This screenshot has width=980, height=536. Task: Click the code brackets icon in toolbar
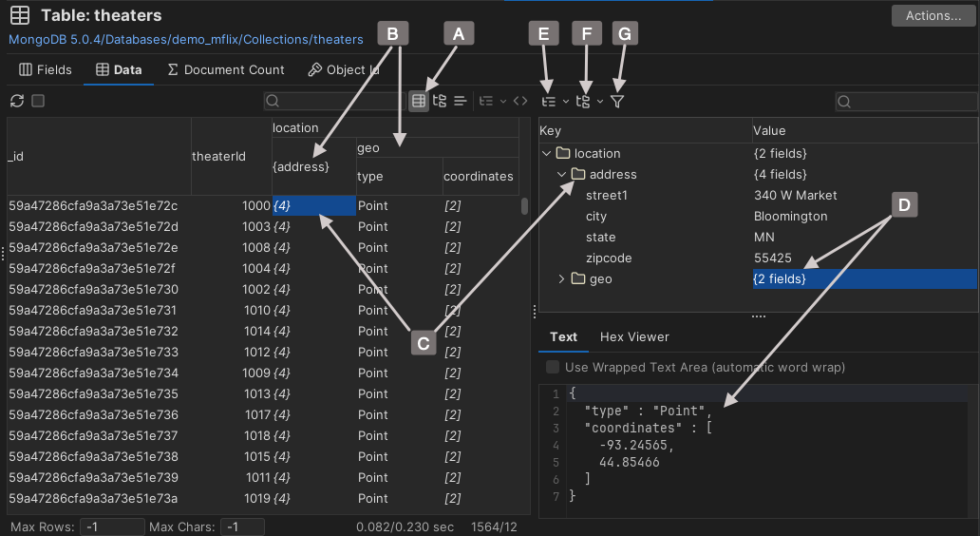(519, 101)
